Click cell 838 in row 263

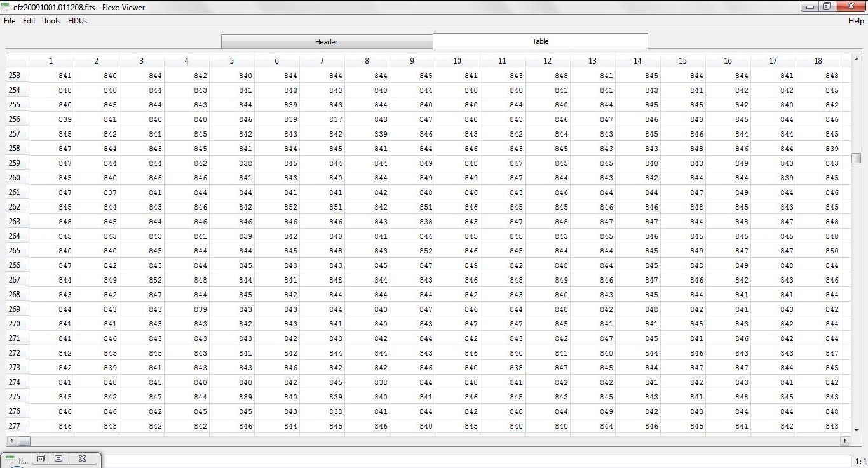[x=412, y=222]
